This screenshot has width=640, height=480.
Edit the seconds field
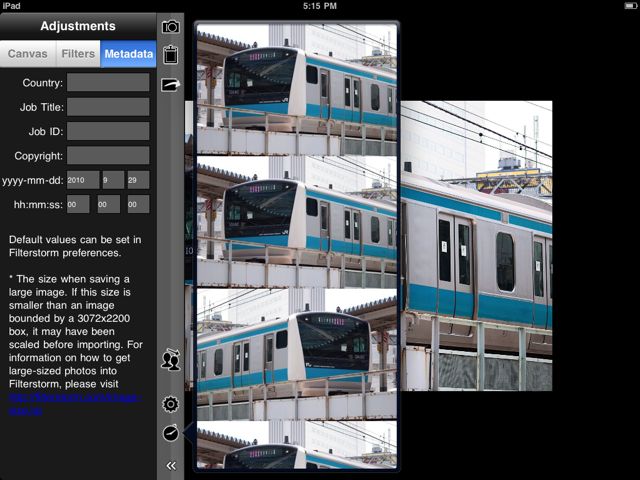pyautogui.click(x=138, y=204)
